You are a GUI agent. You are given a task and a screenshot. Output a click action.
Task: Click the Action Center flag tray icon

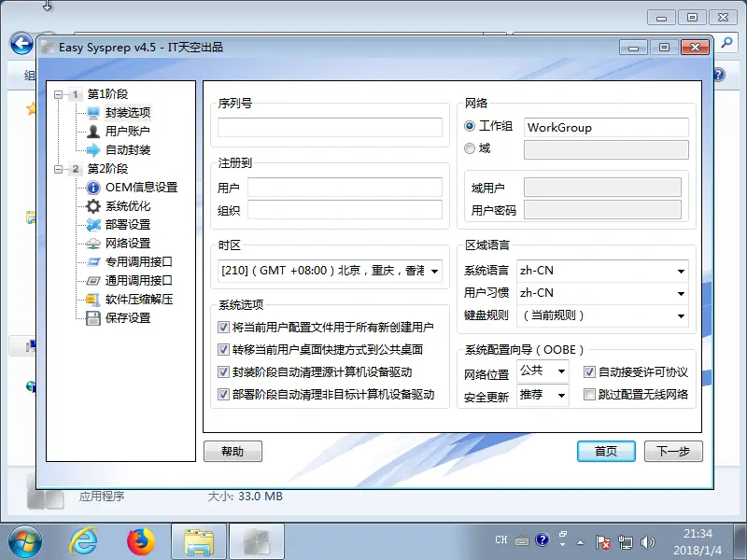[x=603, y=542]
